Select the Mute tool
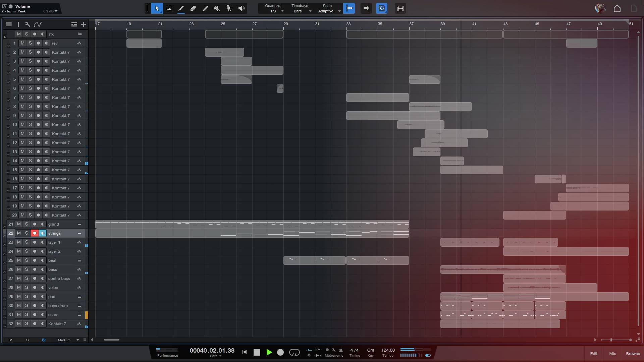This screenshot has width=644, height=362. click(217, 8)
